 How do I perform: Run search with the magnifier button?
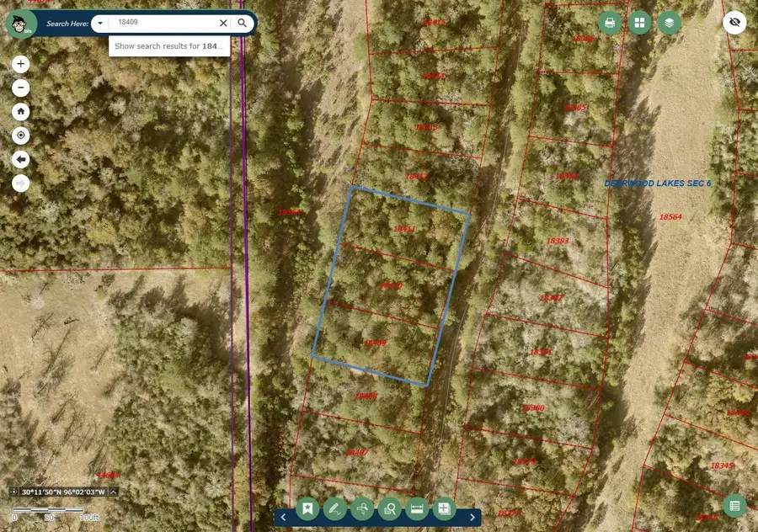coord(243,23)
